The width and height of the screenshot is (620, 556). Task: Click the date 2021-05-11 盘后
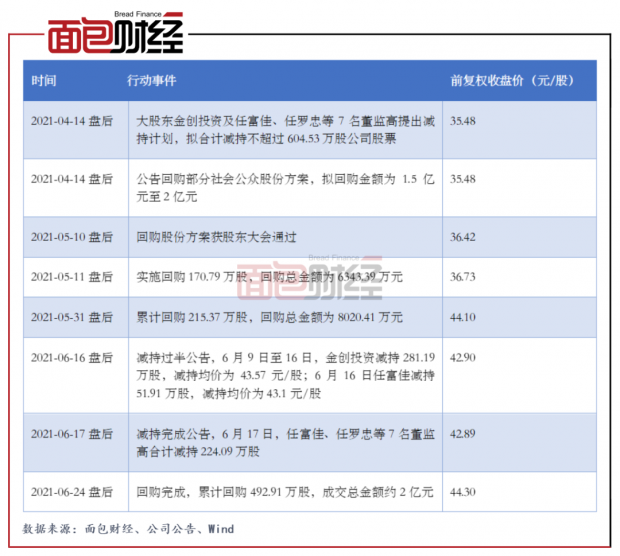pyautogui.click(x=72, y=277)
